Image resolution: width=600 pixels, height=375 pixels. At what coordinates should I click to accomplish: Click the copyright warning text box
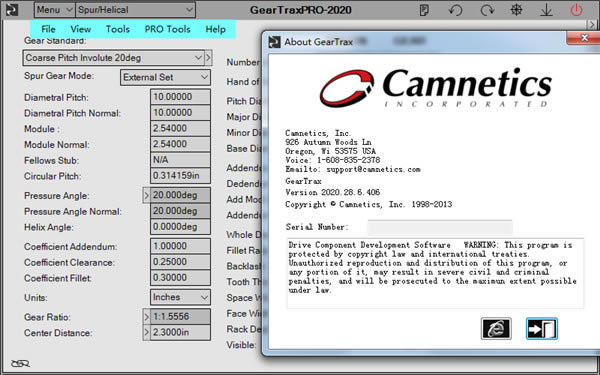pyautogui.click(x=435, y=273)
